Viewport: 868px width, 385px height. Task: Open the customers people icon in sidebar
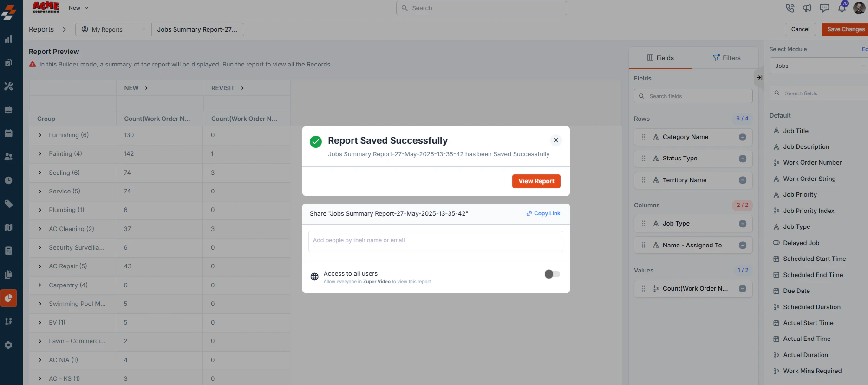click(8, 157)
